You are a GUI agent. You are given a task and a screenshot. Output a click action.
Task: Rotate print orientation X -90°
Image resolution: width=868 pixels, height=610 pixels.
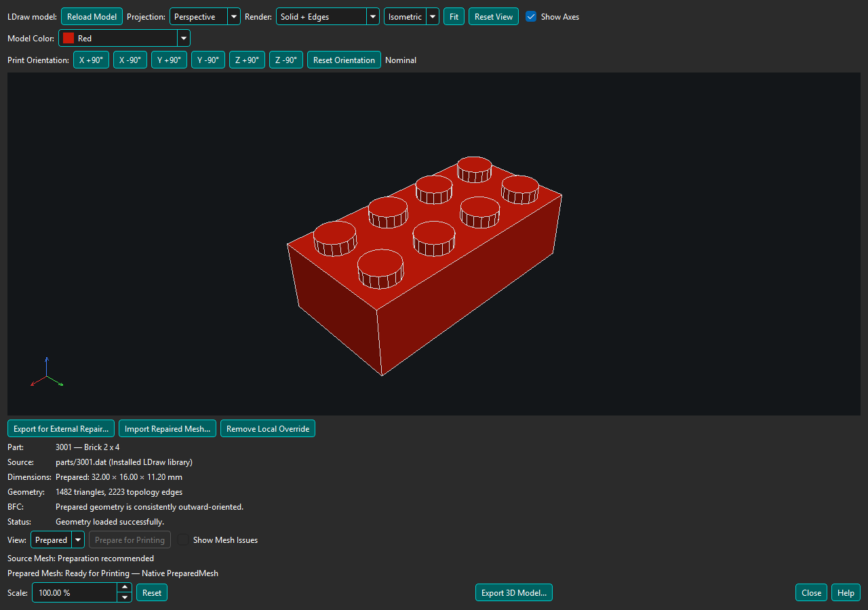point(130,60)
